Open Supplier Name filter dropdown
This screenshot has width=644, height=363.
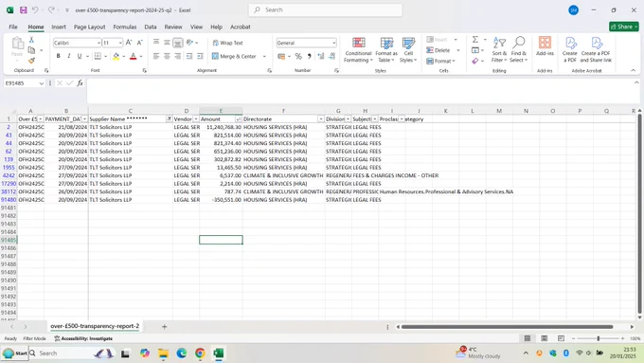tap(169, 118)
